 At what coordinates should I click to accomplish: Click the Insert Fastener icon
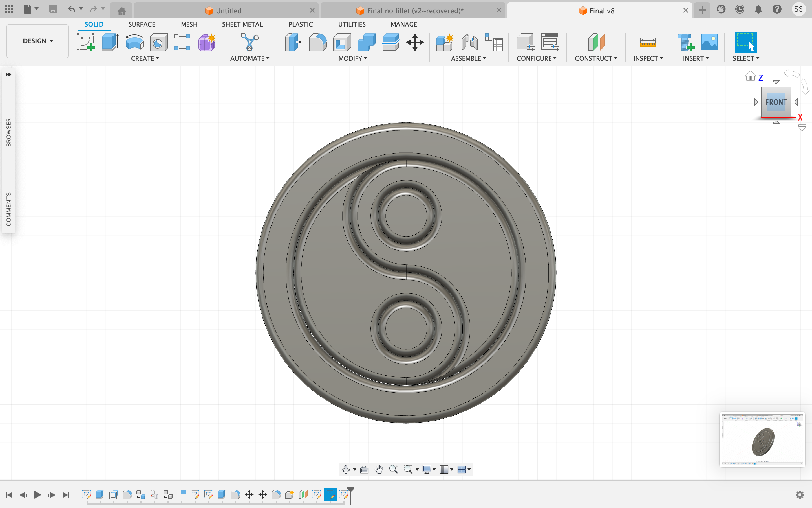coord(685,42)
